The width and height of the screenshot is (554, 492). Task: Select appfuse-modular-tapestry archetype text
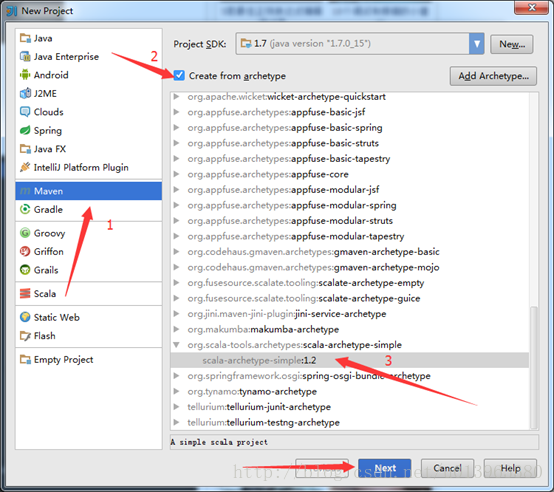coord(348,236)
